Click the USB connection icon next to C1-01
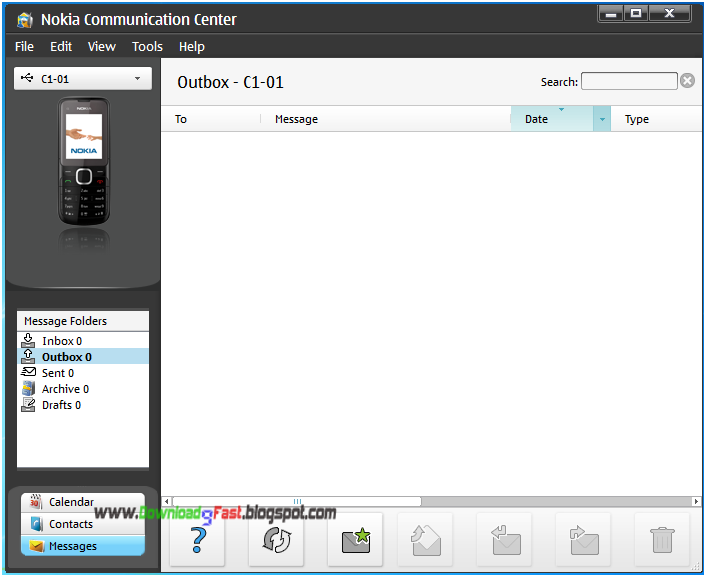The height and width of the screenshot is (578, 706). (27, 78)
